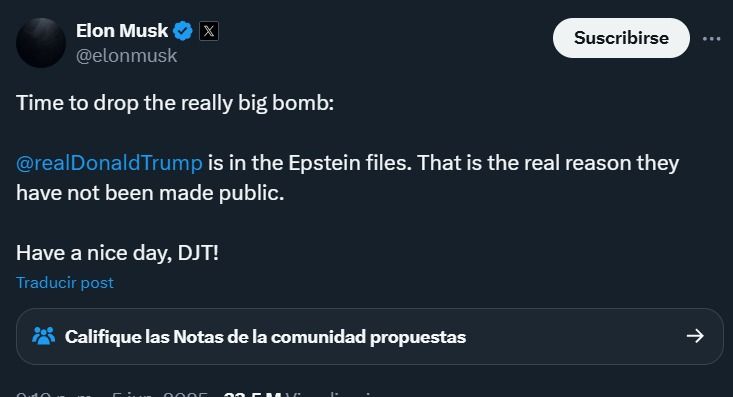Click the 'Have a nice day, DJT!' text
The image size is (733, 397).
click(117, 253)
